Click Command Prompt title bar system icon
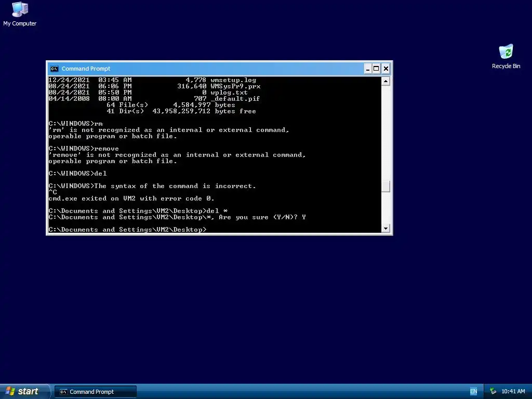Screen dimensions: 532x399 click(x=54, y=69)
